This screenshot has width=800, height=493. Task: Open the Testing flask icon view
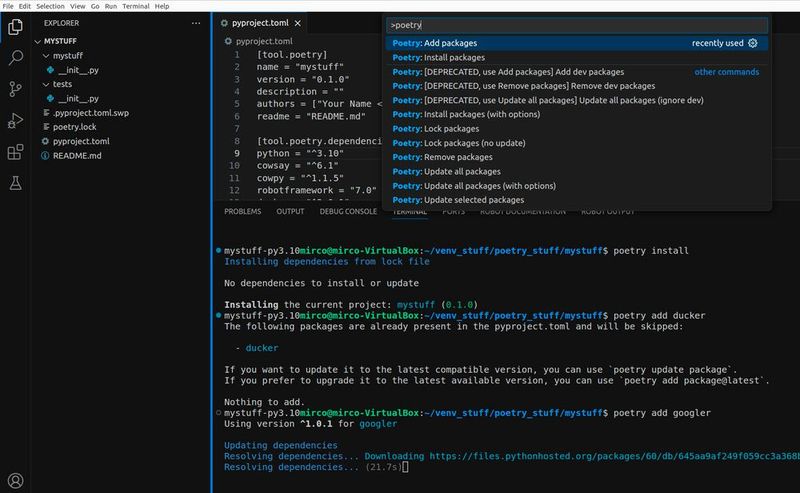[x=15, y=183]
